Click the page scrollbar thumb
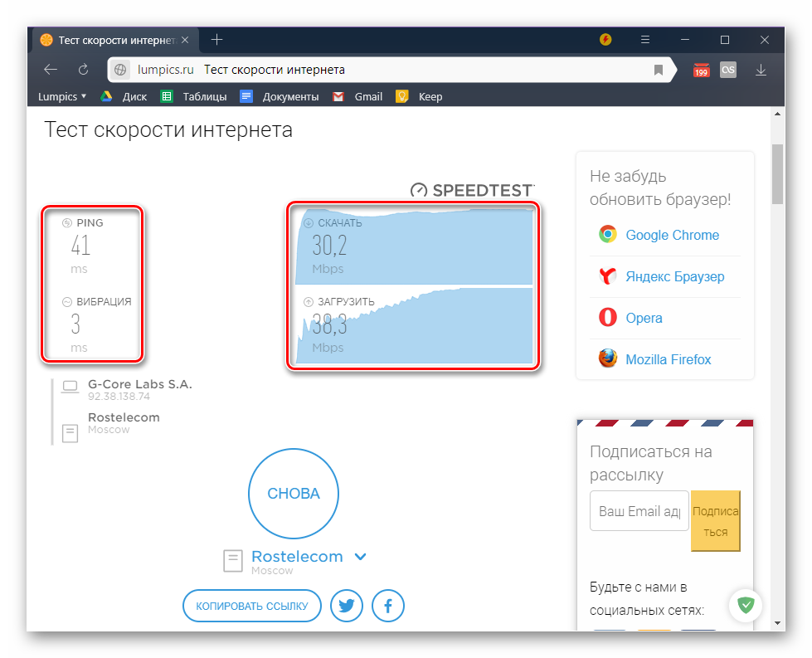Viewport: 812px width, 658px height. [777, 174]
